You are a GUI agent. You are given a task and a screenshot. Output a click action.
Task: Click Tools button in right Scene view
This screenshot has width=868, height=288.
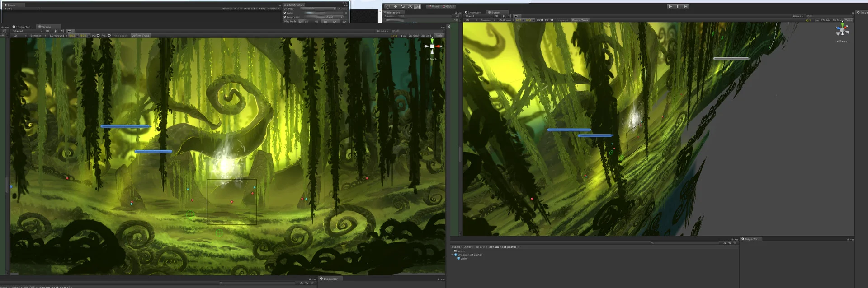click(x=849, y=20)
